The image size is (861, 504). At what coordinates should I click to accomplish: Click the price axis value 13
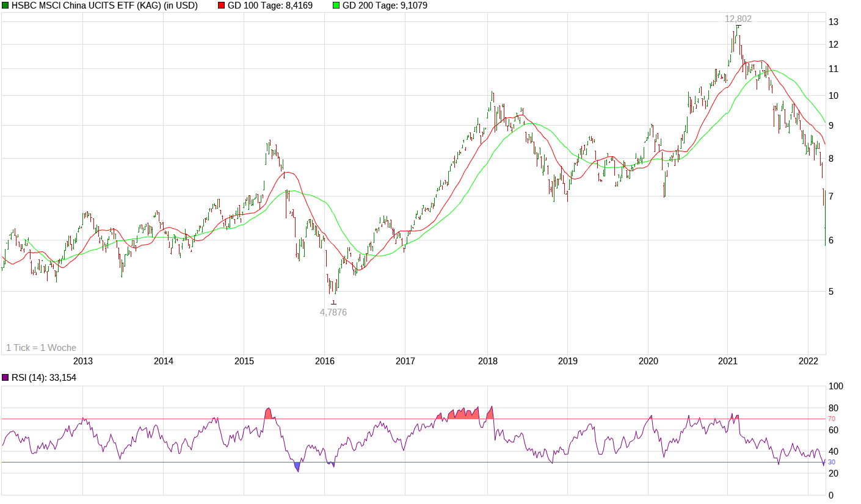(833, 22)
